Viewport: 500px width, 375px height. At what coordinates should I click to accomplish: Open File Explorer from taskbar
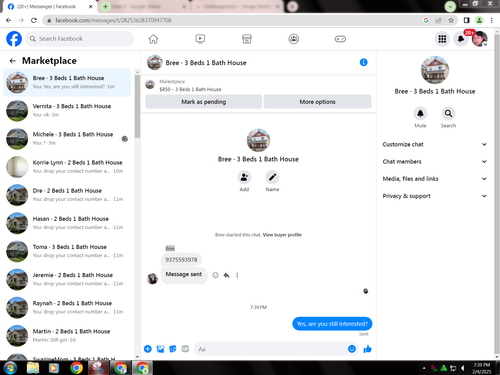(33, 368)
